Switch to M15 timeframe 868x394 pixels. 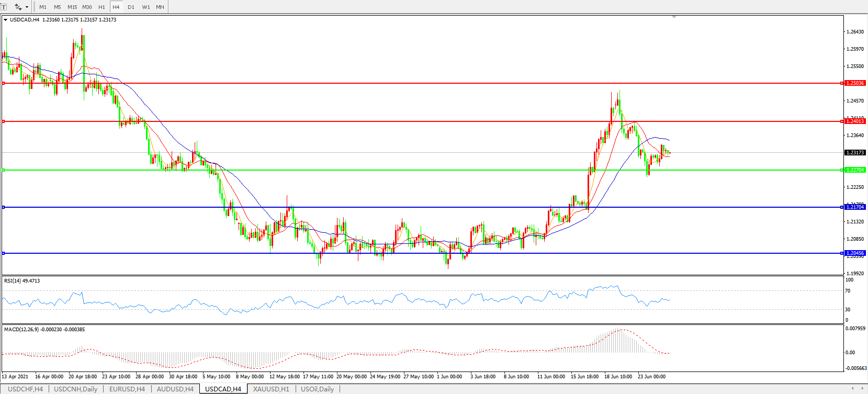(72, 7)
